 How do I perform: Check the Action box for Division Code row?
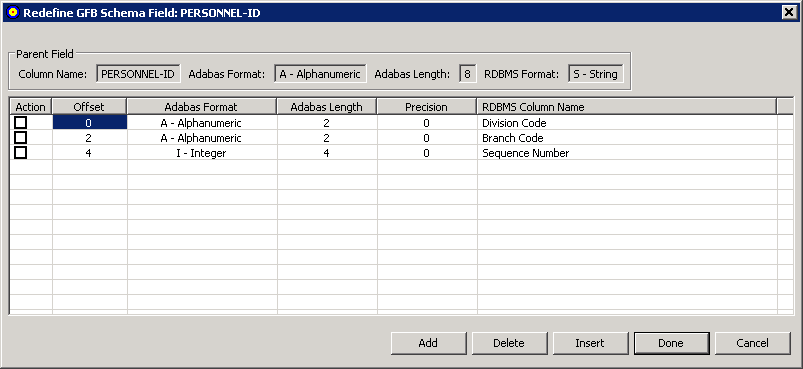[x=20, y=123]
